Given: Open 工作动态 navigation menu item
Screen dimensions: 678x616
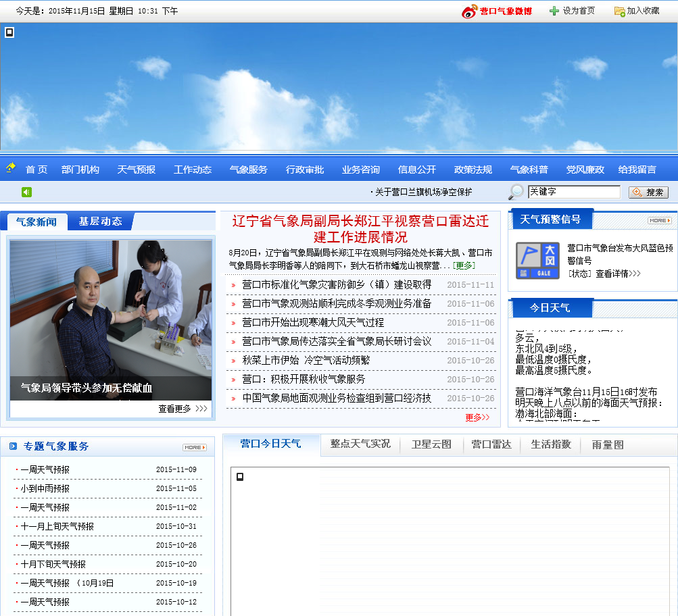Looking at the screenshot, I should pyautogui.click(x=193, y=170).
